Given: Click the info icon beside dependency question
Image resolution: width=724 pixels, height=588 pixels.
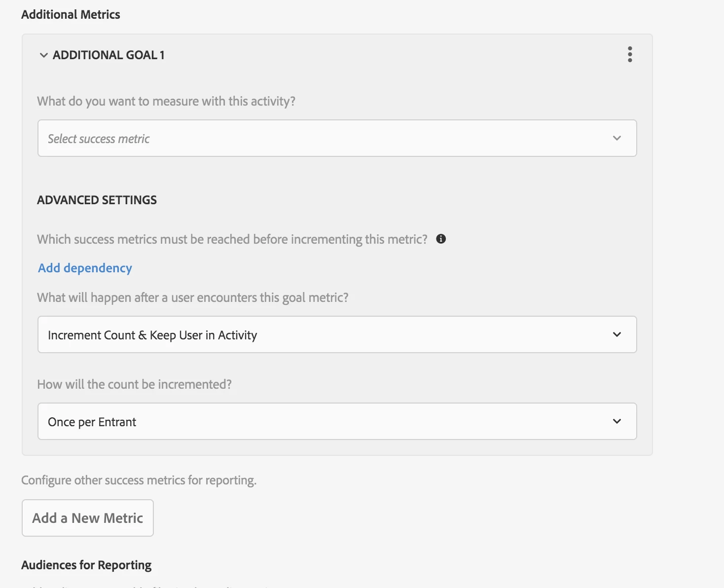Looking at the screenshot, I should click(x=441, y=239).
